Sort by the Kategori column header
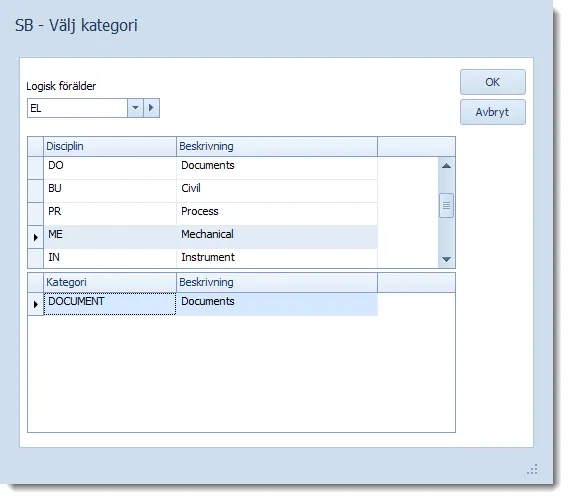This screenshot has height=499, width=568. (x=110, y=282)
